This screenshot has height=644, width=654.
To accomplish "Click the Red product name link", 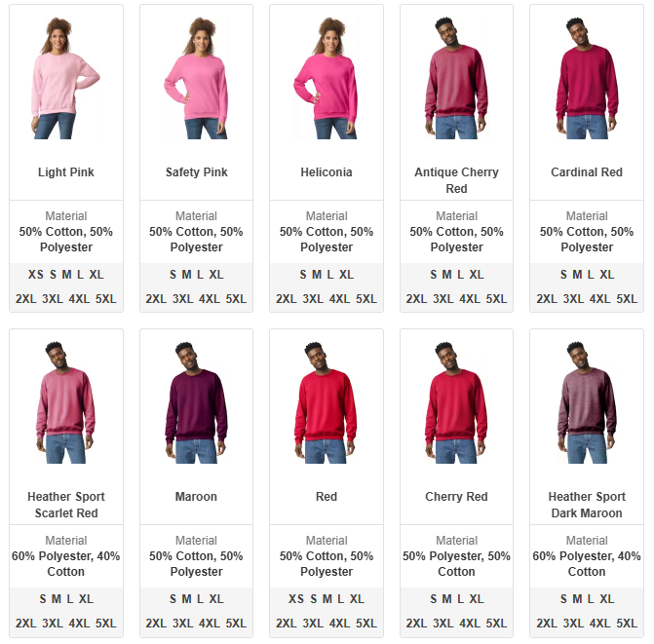I will [x=327, y=497].
